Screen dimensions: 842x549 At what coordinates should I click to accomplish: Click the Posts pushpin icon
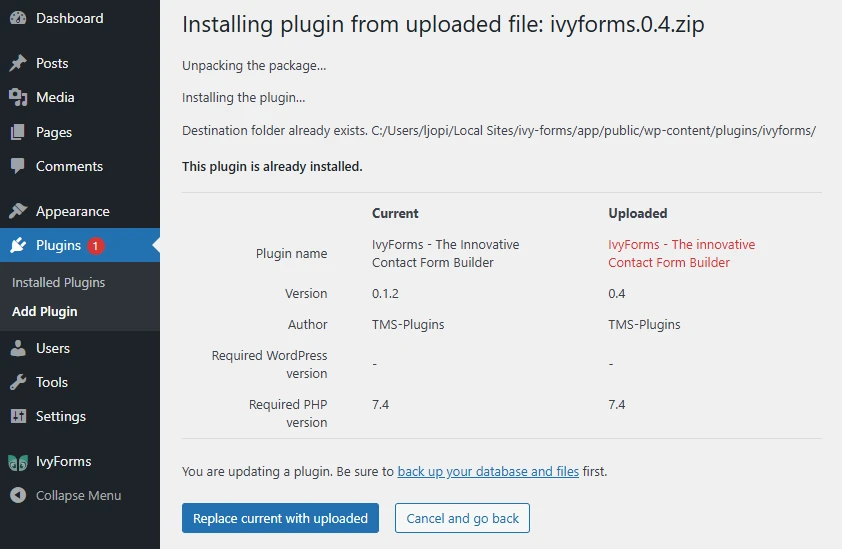[18, 63]
